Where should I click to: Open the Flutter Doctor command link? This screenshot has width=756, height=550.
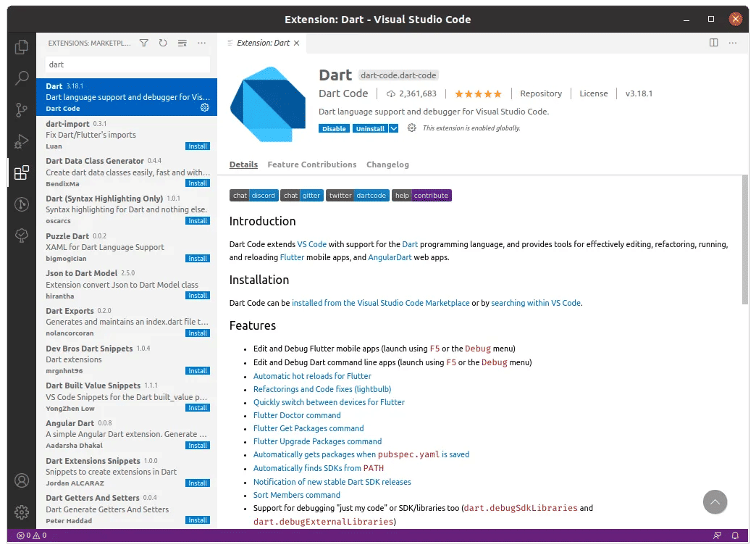click(297, 415)
